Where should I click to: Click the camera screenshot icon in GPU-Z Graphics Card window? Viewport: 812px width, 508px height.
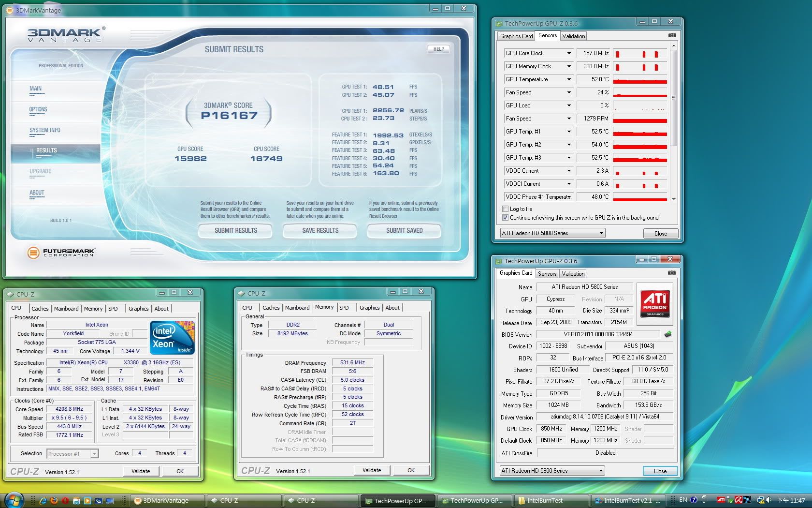pyautogui.click(x=671, y=273)
